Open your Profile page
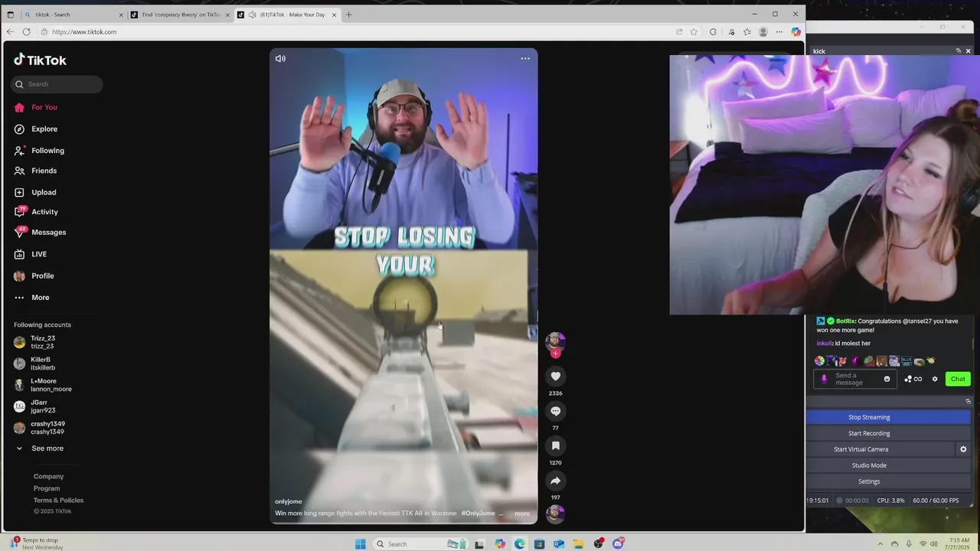980x551 pixels. point(42,275)
